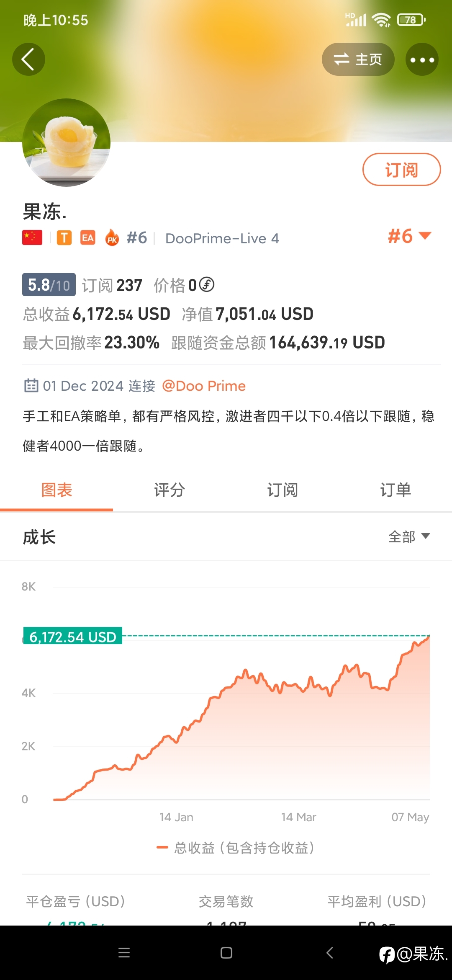The width and height of the screenshot is (452, 980).
Task: Open the 全部 time range dropdown
Action: click(409, 536)
